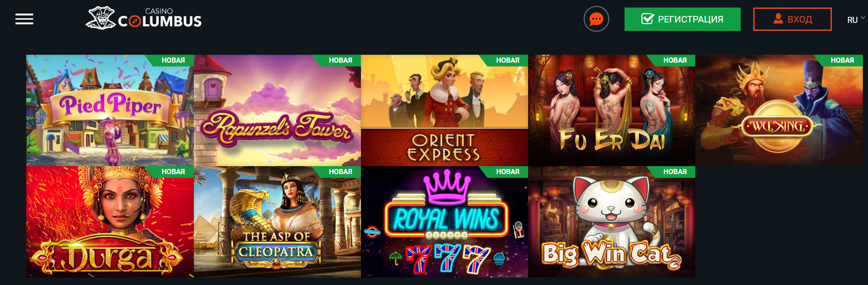Click the checkmark icon in Регистрация button
Screen dimensions: 868x285
[x=647, y=19]
